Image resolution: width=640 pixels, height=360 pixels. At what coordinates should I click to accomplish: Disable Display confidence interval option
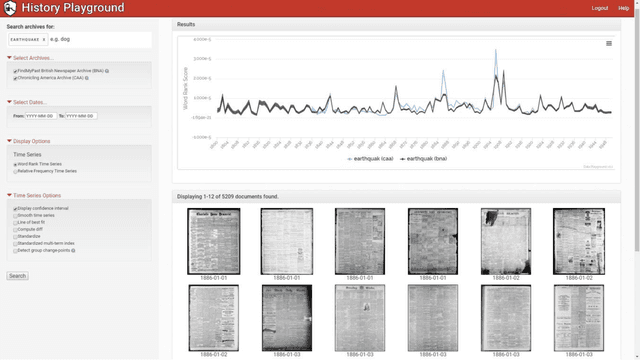click(x=15, y=209)
